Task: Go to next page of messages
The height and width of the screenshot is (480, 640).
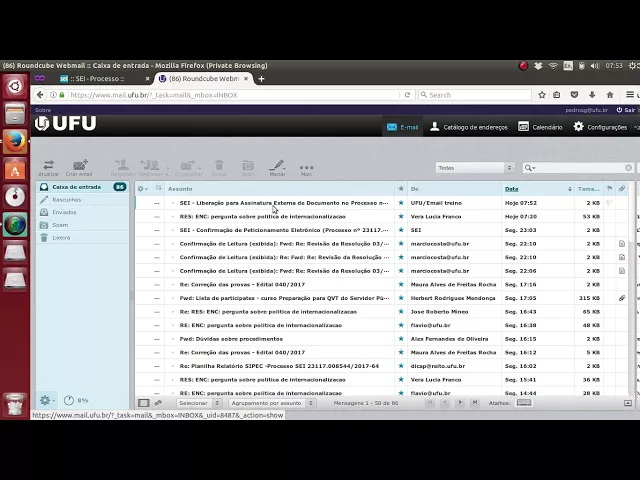Action: click(460, 403)
